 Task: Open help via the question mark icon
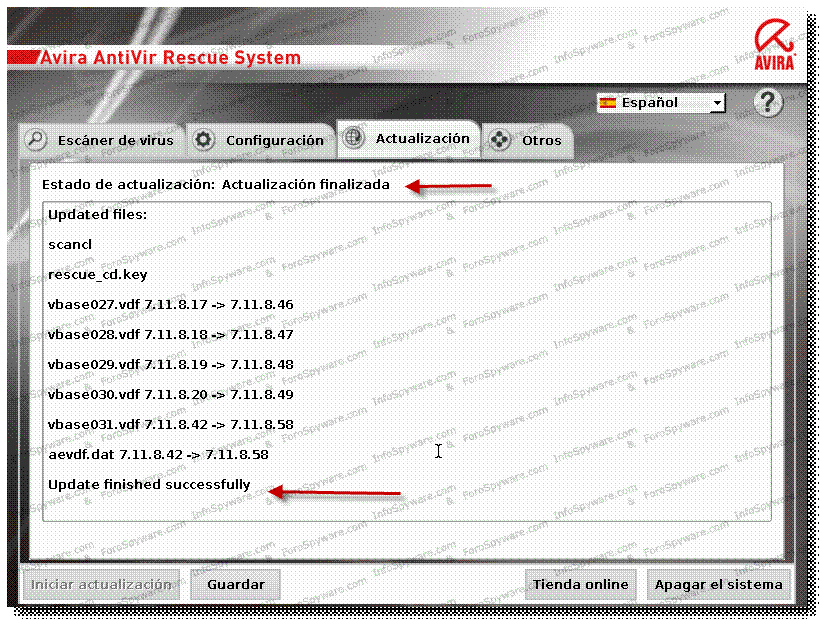768,103
